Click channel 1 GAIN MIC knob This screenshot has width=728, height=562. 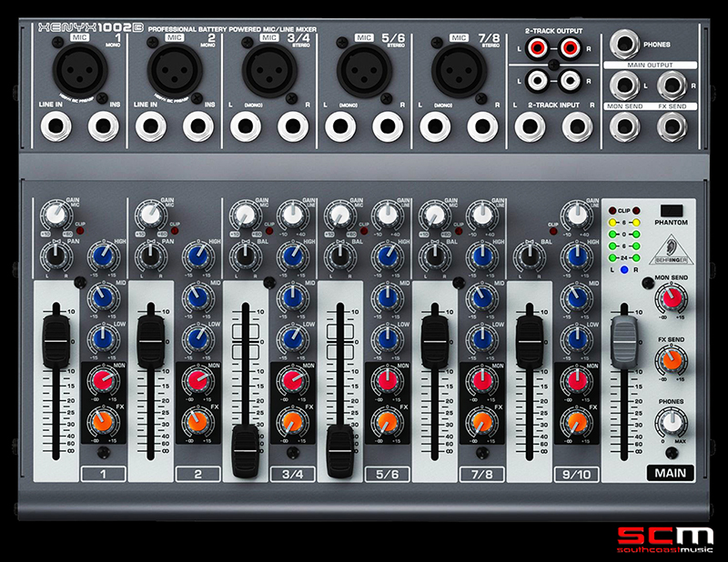(x=56, y=215)
